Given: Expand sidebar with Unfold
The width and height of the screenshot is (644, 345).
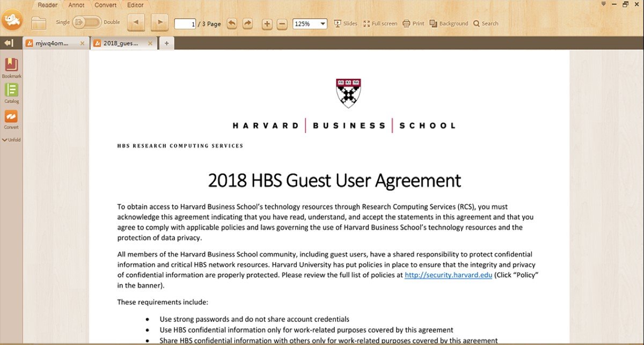Looking at the screenshot, I should (x=11, y=140).
